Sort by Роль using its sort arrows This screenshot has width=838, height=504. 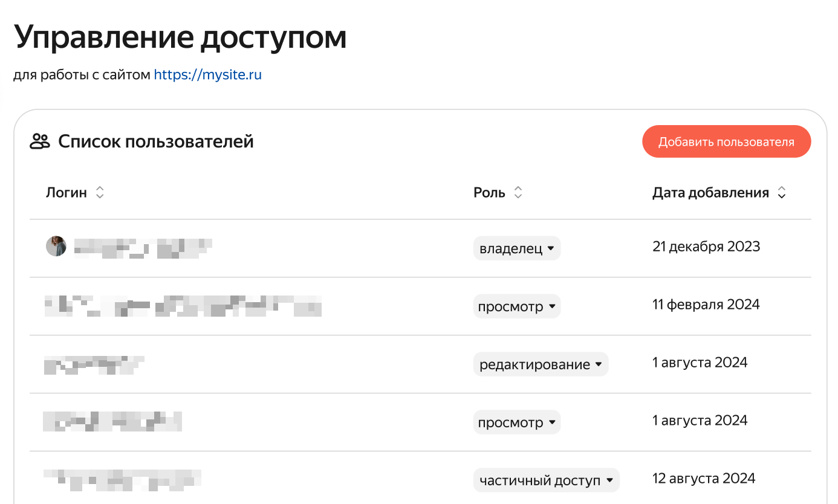point(518,193)
